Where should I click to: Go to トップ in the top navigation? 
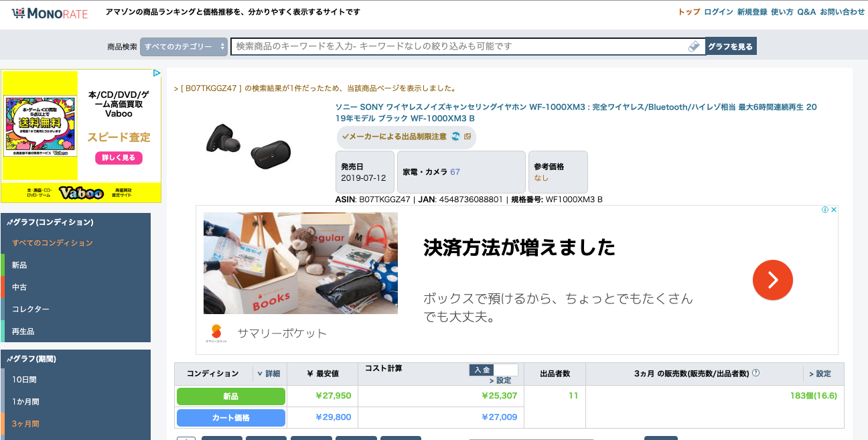[x=689, y=12]
